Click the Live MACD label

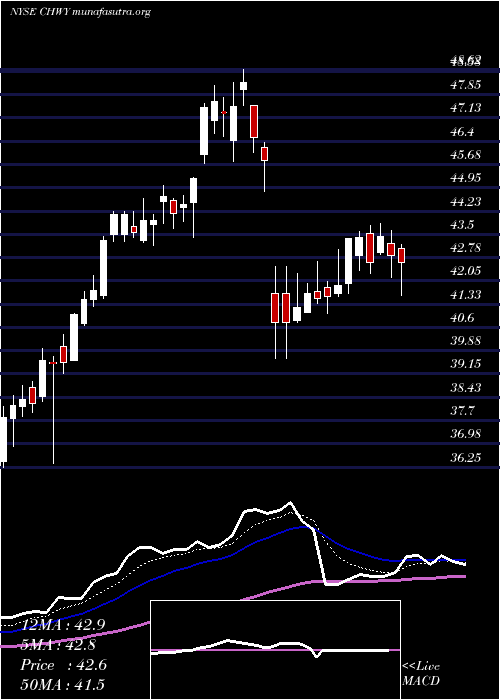coord(421,674)
